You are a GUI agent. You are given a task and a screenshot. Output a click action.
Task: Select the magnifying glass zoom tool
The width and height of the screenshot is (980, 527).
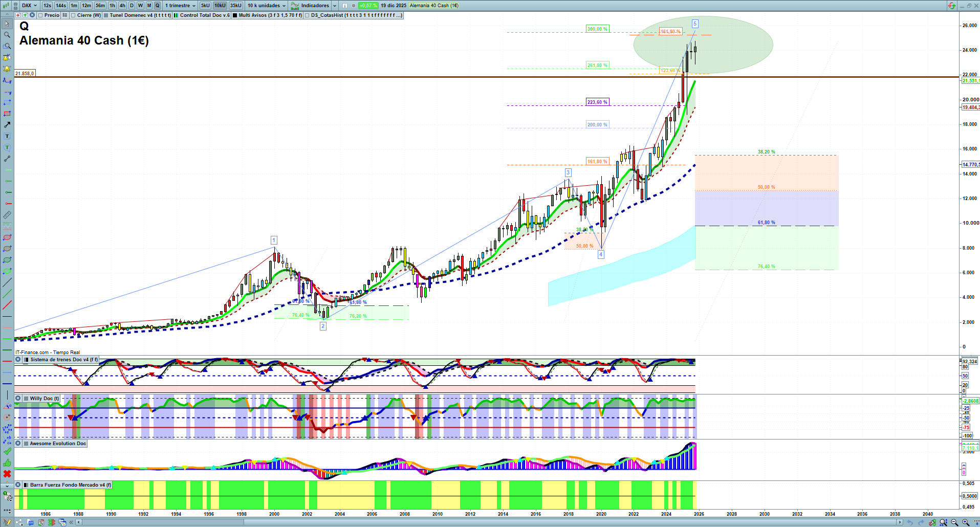[7, 35]
